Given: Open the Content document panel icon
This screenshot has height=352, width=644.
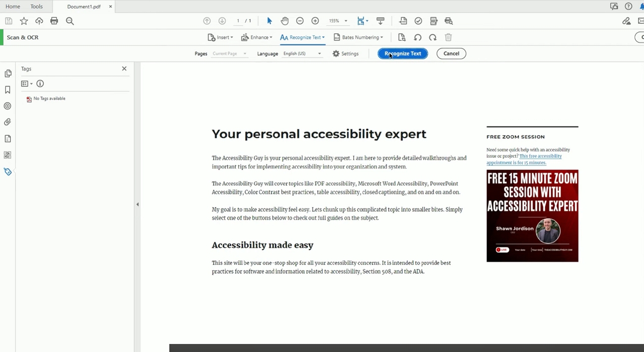Looking at the screenshot, I should click(8, 139).
